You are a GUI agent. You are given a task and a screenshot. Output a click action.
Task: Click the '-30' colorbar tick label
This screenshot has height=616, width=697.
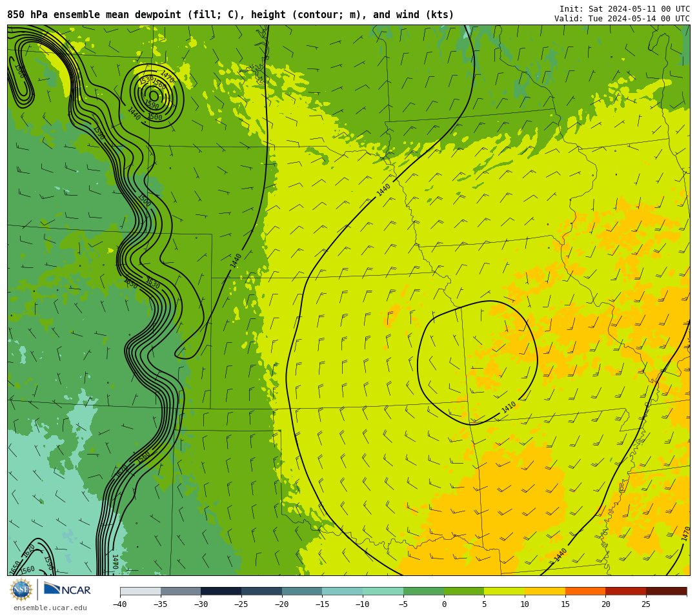point(201,604)
